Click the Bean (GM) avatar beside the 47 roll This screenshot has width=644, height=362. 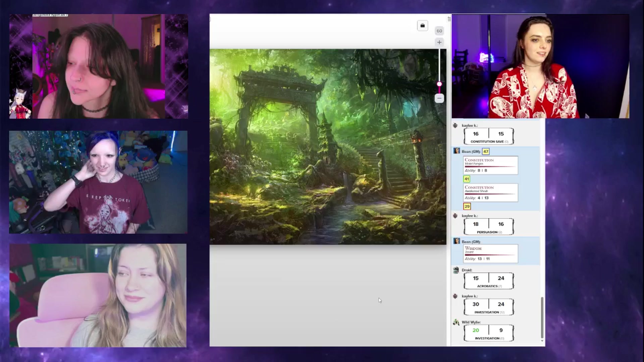click(457, 151)
